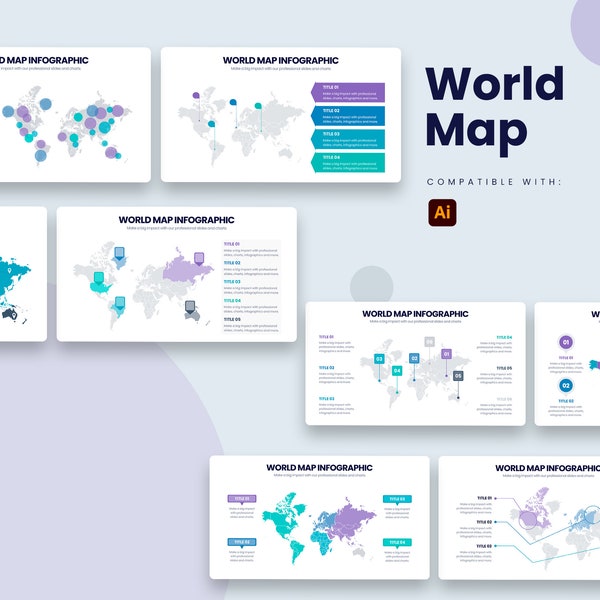Click TITLE 03 text on numbered-pin slide
Image resolution: width=600 pixels, height=600 pixels.
click(326, 398)
